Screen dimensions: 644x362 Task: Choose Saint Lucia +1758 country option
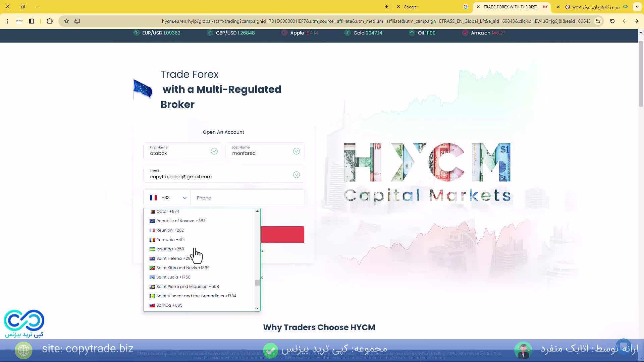173,277
